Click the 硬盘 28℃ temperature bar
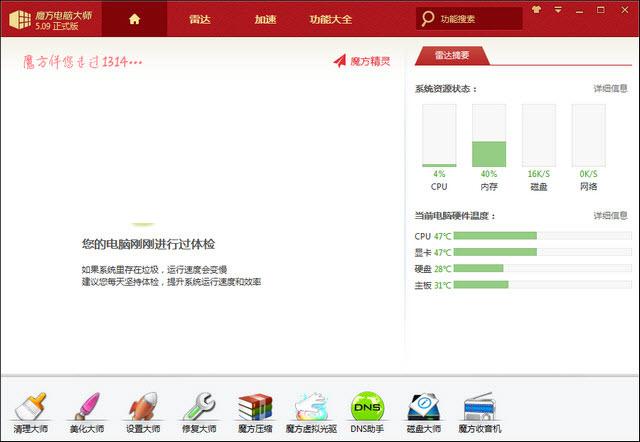Viewport: 640px width, 442px height. point(542,269)
